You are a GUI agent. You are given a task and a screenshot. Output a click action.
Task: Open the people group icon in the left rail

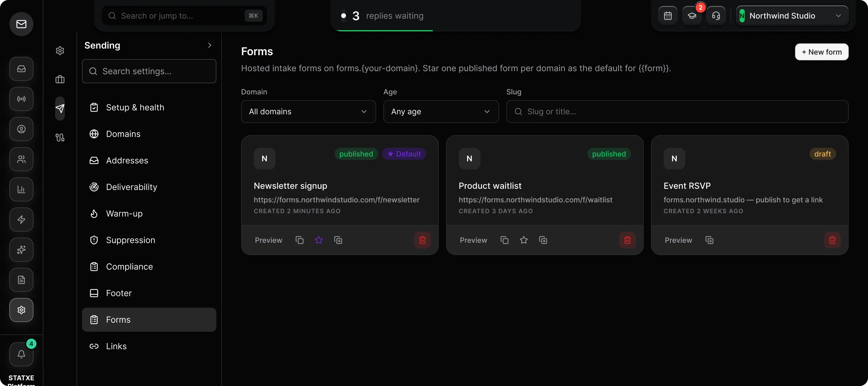coord(21,159)
